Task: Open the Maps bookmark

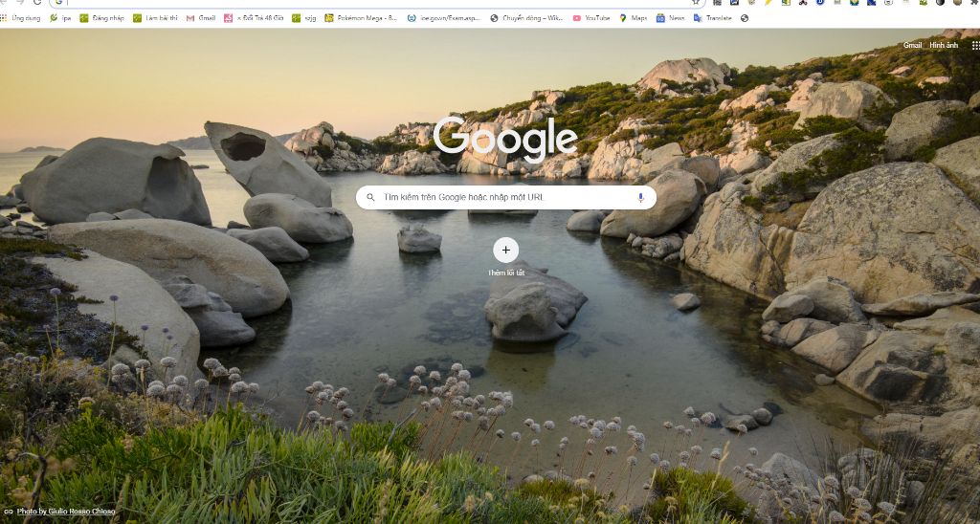Action: coord(634,18)
